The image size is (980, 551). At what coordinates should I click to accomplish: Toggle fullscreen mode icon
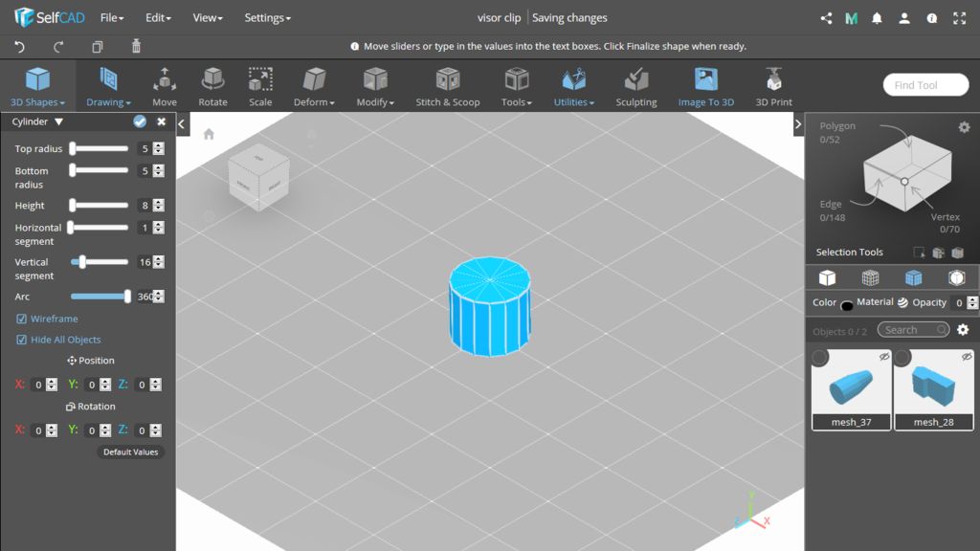[x=959, y=18]
